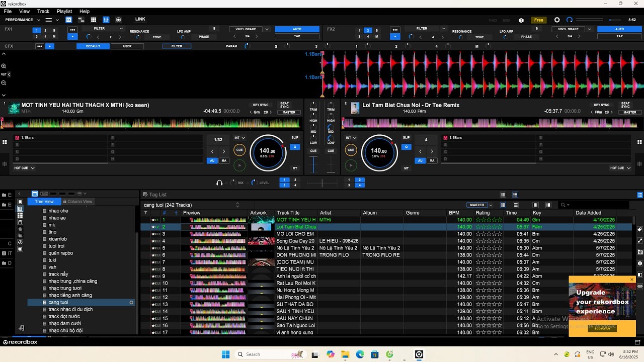Show the sampler deck panel icon
This screenshot has height=362, width=644.
tap(81, 20)
